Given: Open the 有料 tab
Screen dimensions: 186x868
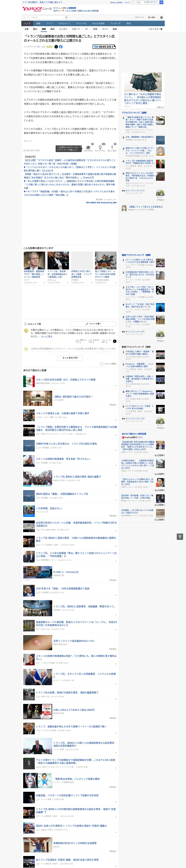Looking at the screenshot, I should click(128, 23).
